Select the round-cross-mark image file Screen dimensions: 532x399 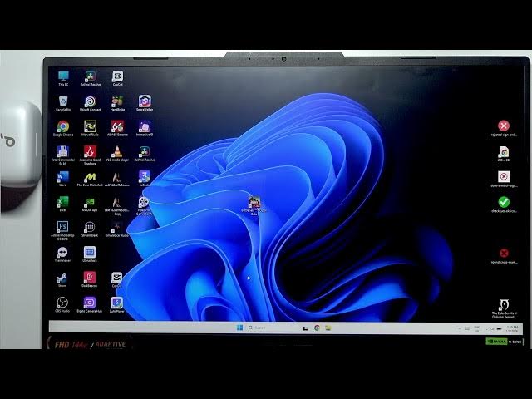[504, 255]
